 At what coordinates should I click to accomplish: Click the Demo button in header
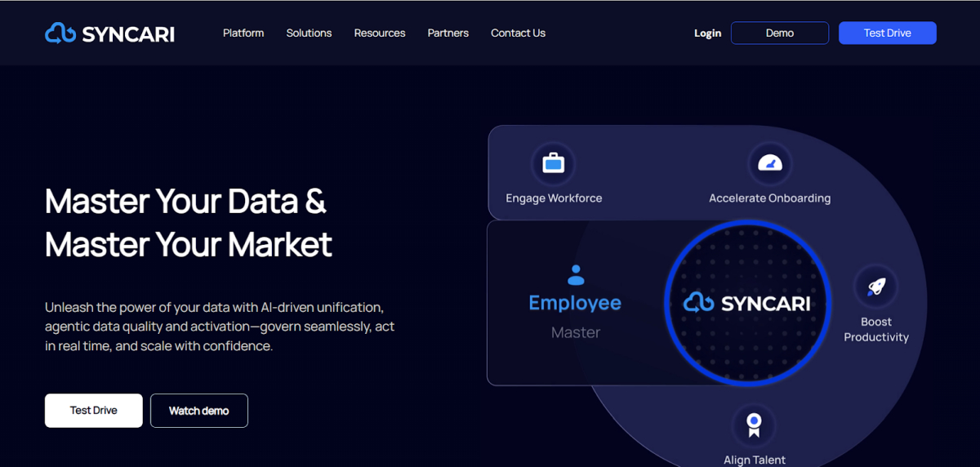780,33
